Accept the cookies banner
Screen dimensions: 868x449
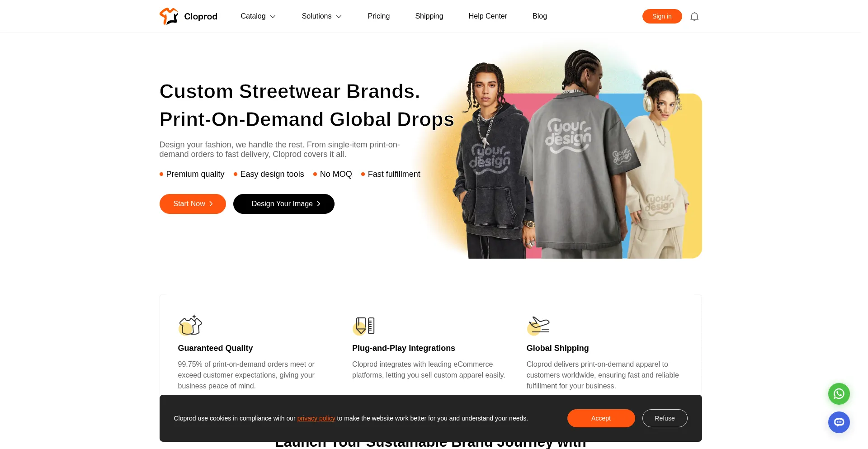(x=601, y=418)
